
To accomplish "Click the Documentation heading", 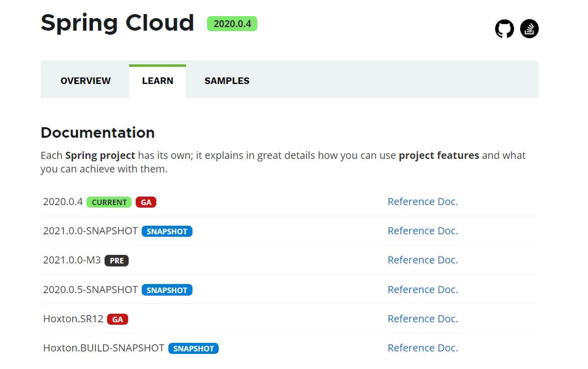I will point(98,132).
